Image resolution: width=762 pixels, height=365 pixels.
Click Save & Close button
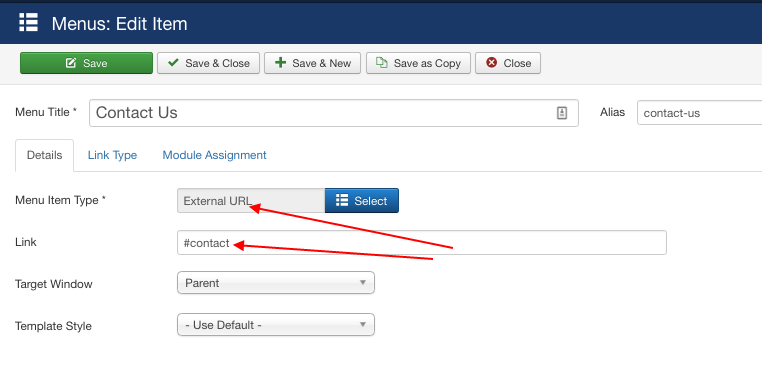[208, 63]
